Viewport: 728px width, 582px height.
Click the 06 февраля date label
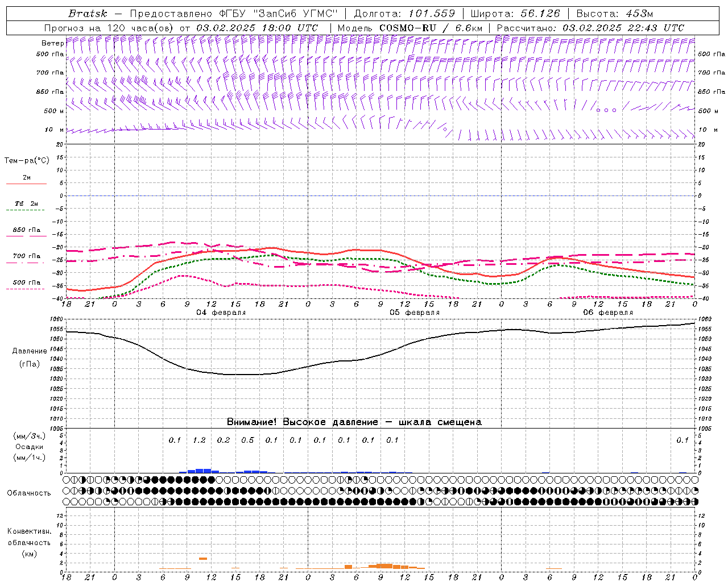(x=608, y=313)
